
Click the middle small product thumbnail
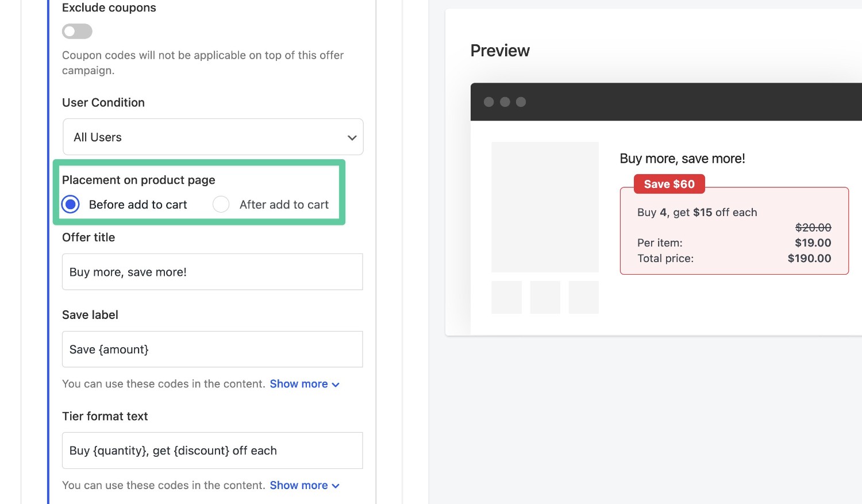545,297
